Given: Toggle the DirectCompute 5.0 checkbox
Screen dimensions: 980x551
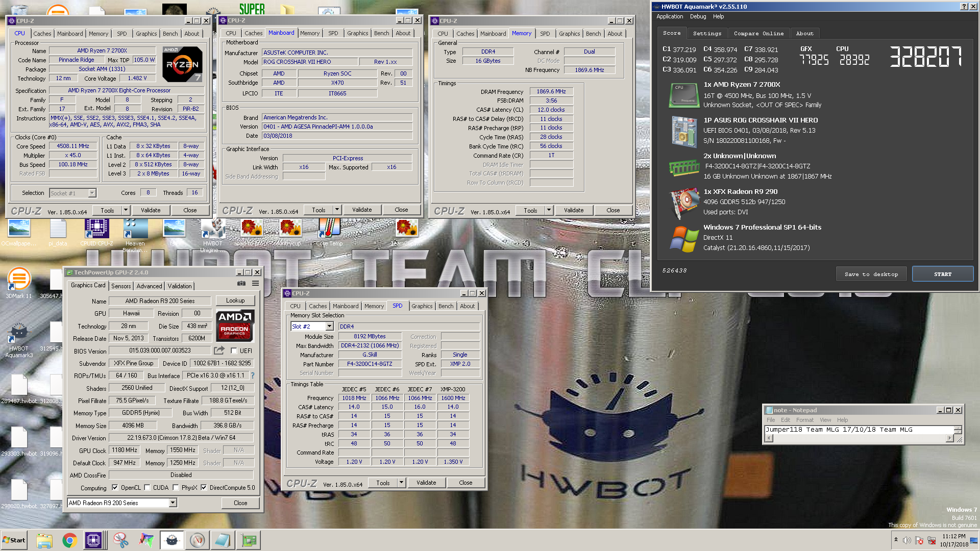Looking at the screenshot, I should [x=204, y=488].
